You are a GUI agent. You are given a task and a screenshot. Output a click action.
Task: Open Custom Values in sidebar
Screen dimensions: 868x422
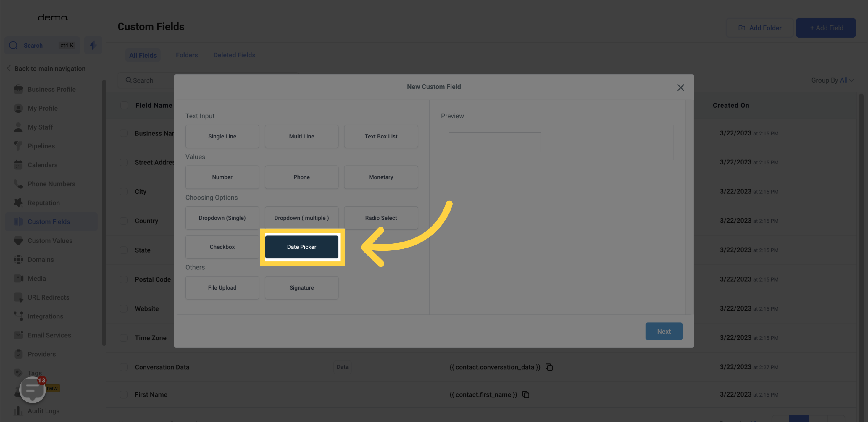[50, 240]
